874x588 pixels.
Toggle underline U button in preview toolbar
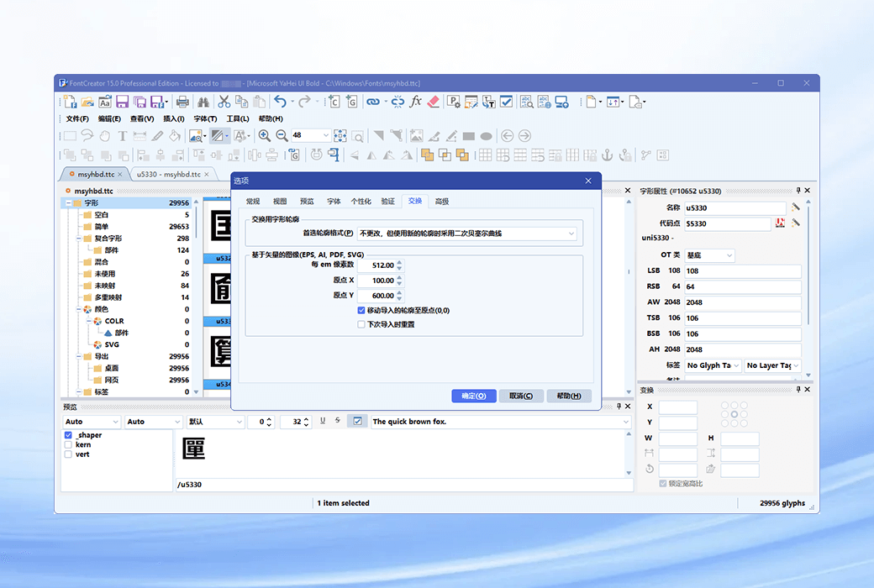click(x=323, y=422)
